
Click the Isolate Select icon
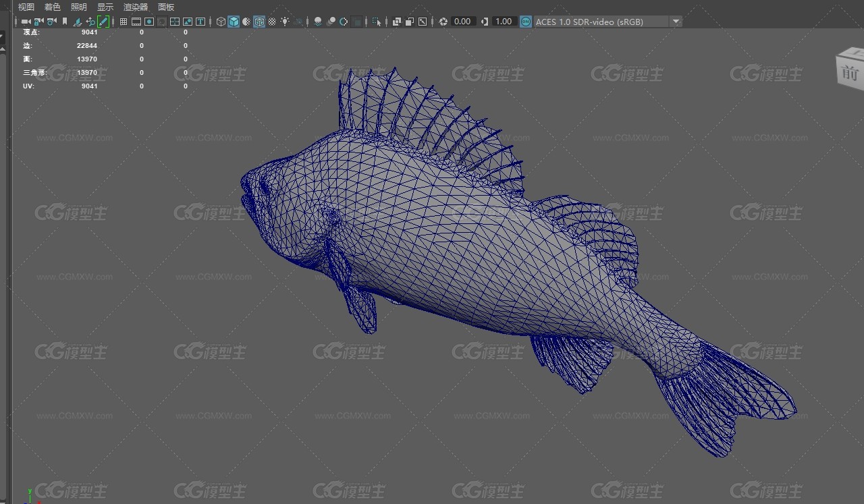click(x=377, y=22)
